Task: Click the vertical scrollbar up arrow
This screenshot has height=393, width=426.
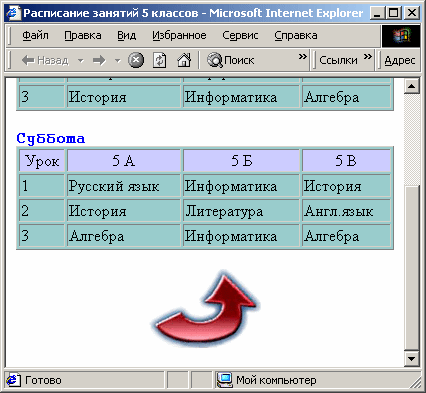Action: click(x=412, y=86)
